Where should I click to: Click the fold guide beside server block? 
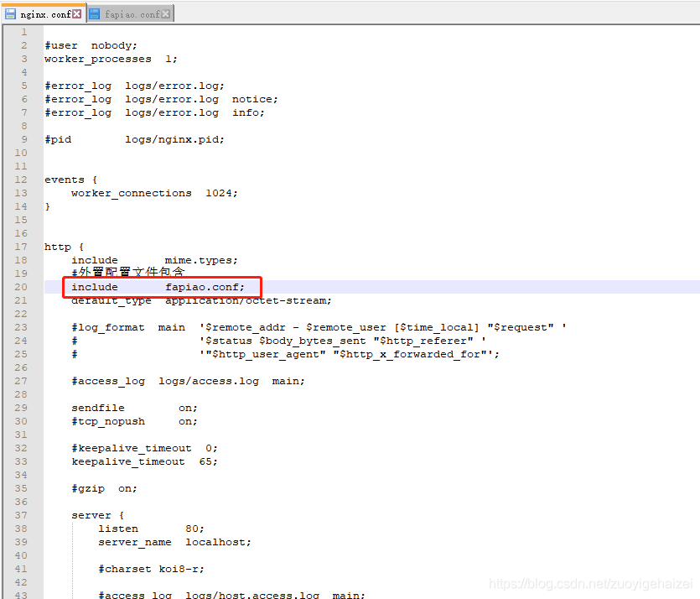click(73, 559)
